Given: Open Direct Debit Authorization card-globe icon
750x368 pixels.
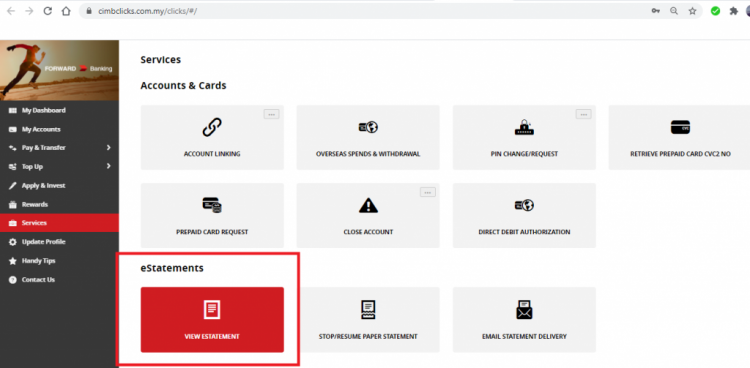Looking at the screenshot, I should tap(524, 205).
